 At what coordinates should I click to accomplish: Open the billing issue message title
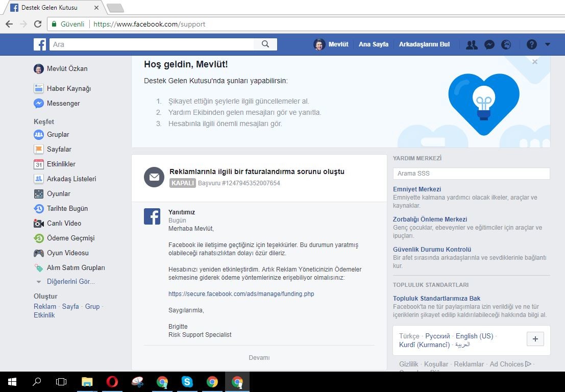[x=257, y=171]
